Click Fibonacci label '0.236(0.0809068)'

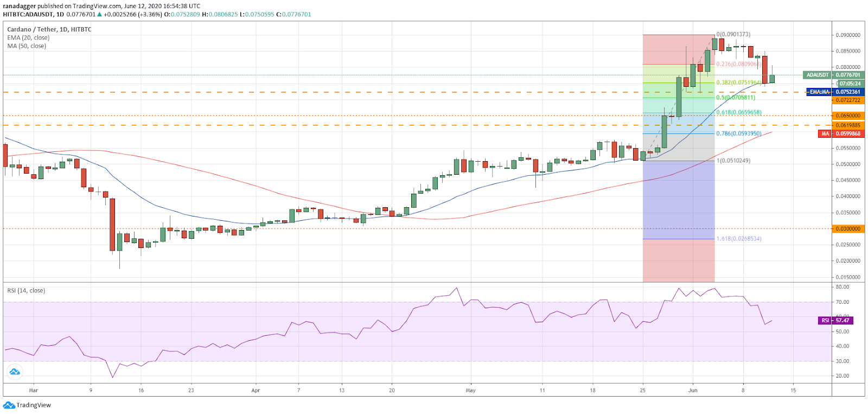point(739,64)
